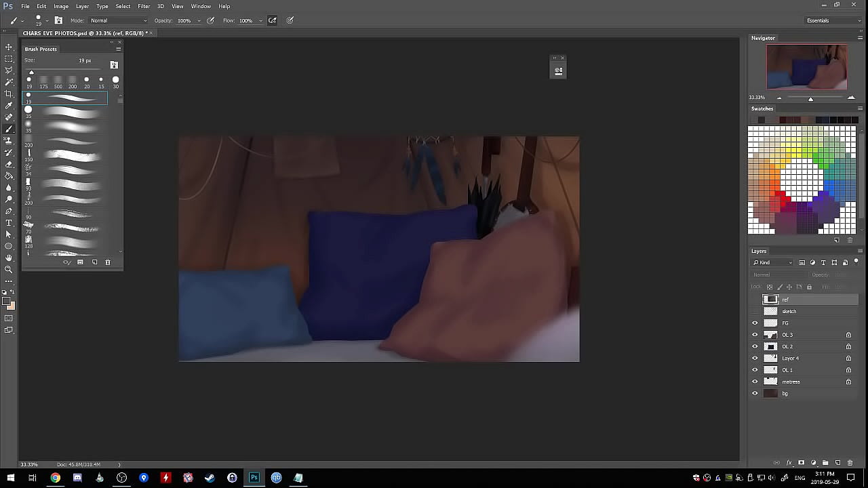Select the Zoom tool in the toolbar
868x488 pixels.
click(9, 269)
